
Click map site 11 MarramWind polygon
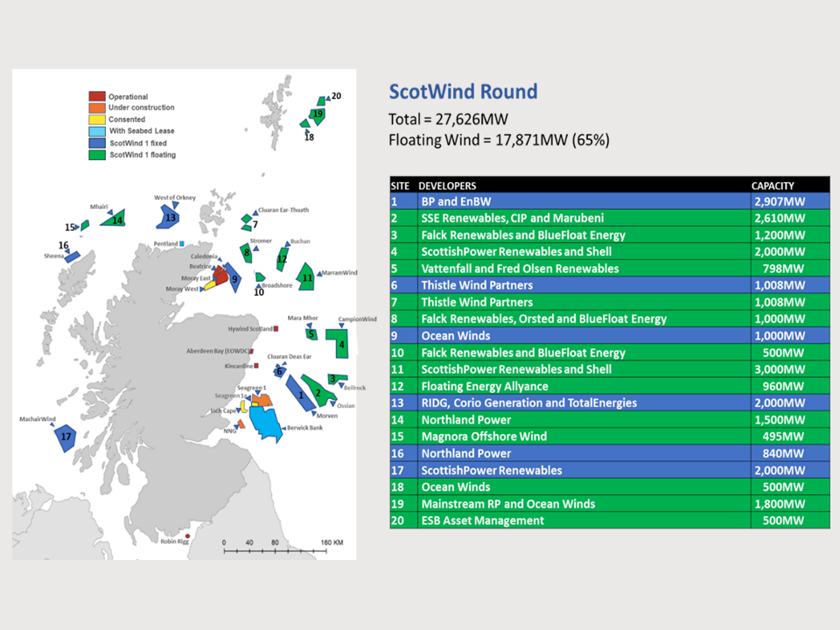[x=306, y=277]
